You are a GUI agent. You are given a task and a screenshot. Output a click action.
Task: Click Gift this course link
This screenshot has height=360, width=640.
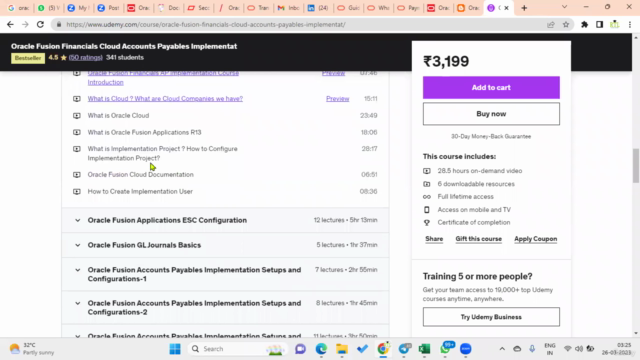[478, 239]
